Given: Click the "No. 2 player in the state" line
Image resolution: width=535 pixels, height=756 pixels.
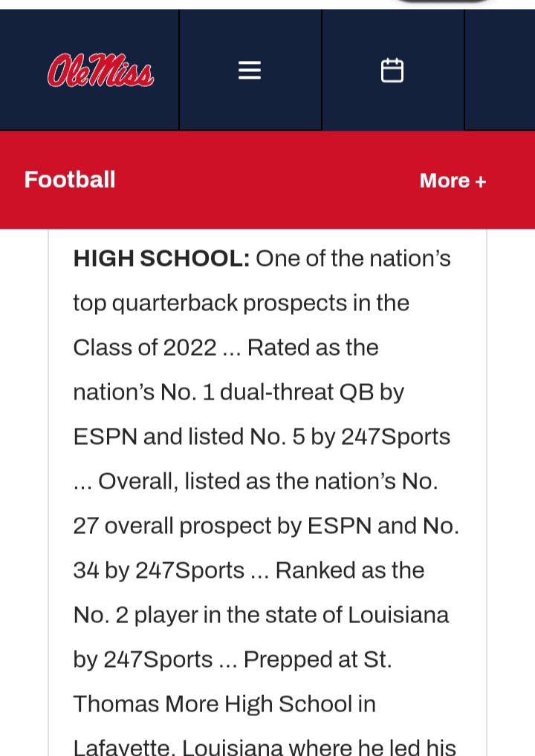Looking at the screenshot, I should tap(261, 615).
